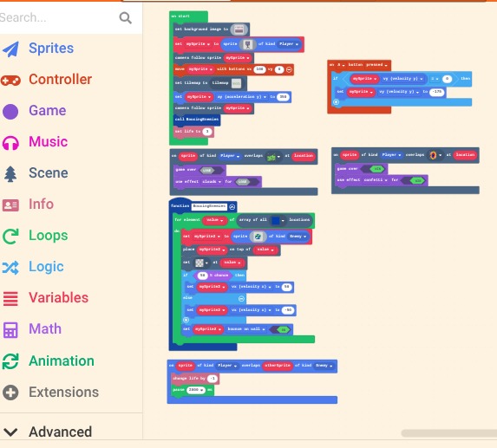Edit the vx 100 value field
Viewport: 497px width, 448px height.
pyautogui.click(x=259, y=69)
